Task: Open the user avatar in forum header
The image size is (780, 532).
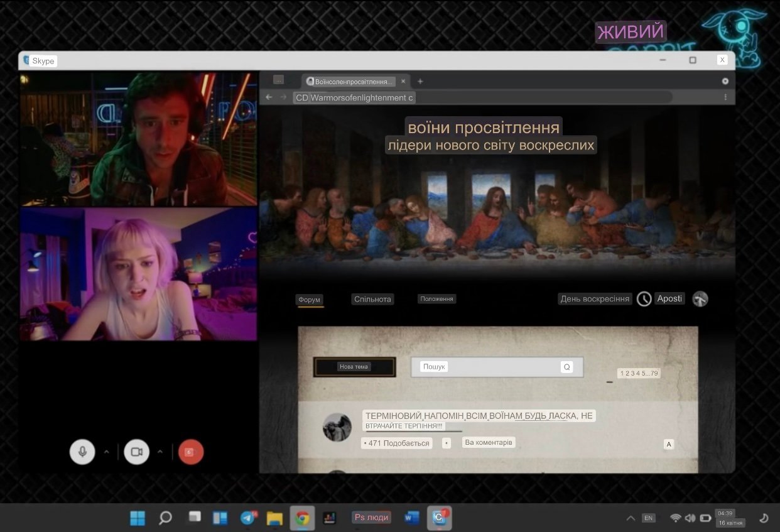Action: [700, 299]
